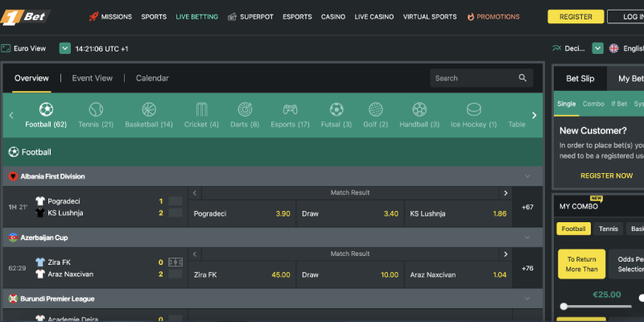
Task: Click the Register button
Action: (x=576, y=17)
